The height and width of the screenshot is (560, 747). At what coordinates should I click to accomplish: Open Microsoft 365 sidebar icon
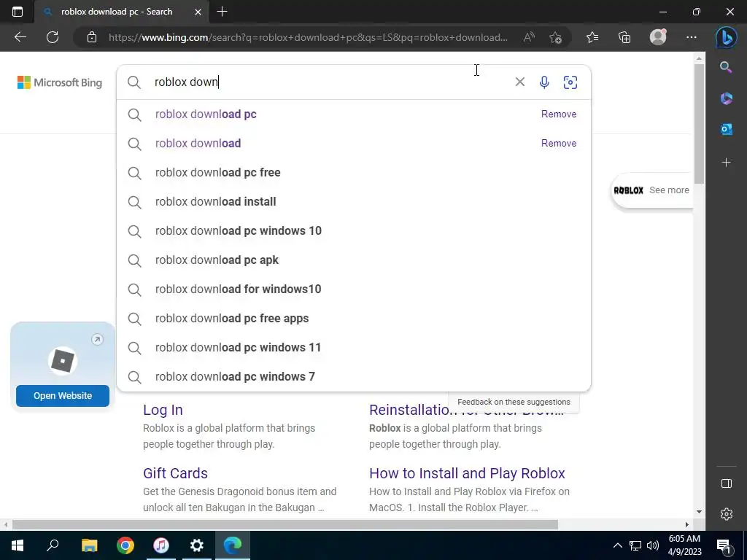(x=726, y=98)
